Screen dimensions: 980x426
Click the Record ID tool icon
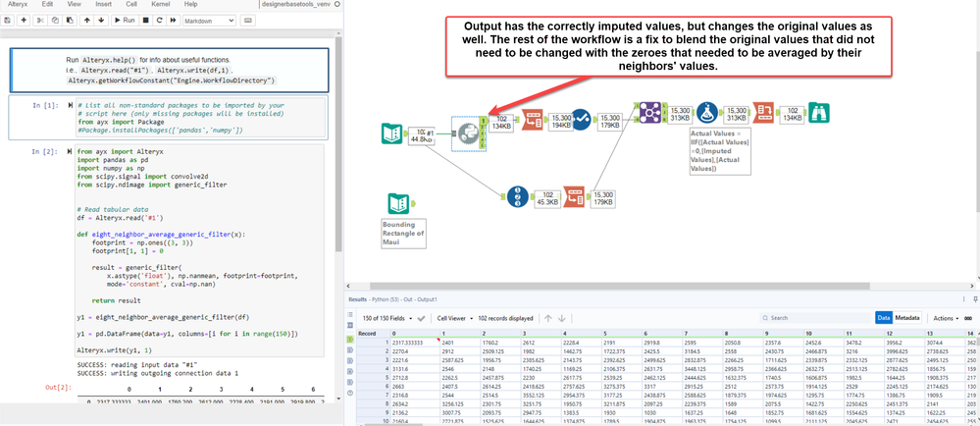coord(518,195)
